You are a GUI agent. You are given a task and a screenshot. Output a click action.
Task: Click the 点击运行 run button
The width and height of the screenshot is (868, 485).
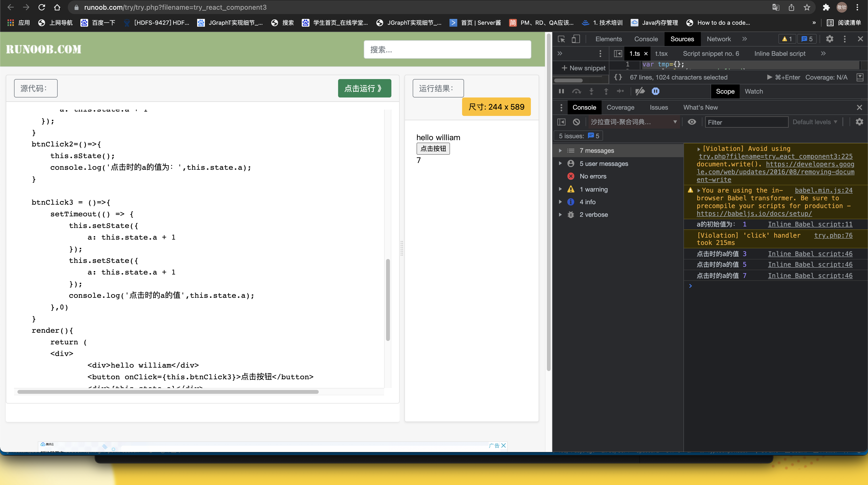tap(364, 88)
